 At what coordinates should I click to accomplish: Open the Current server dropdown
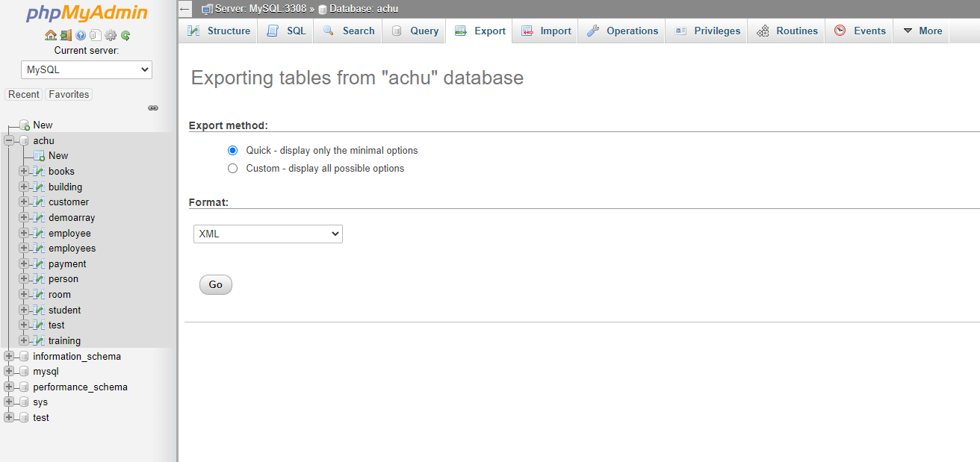click(86, 69)
